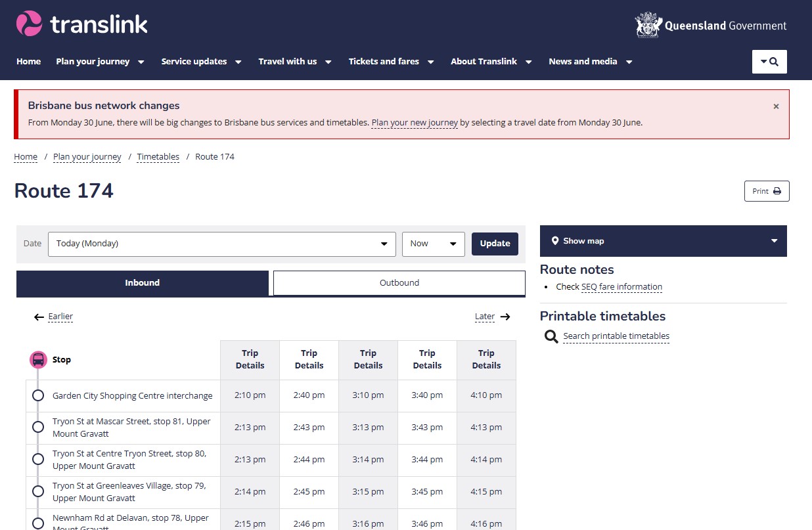Click the 4:15 pm time cell
The height and width of the screenshot is (530, 812).
487,492
